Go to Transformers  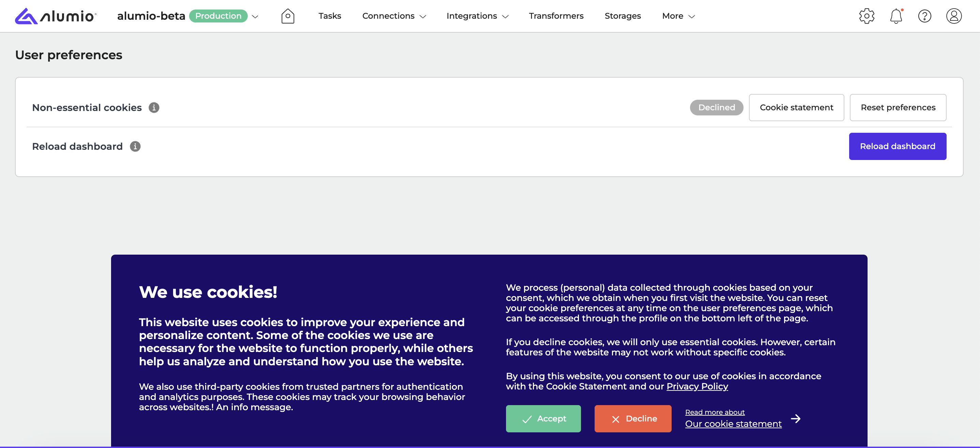556,16
